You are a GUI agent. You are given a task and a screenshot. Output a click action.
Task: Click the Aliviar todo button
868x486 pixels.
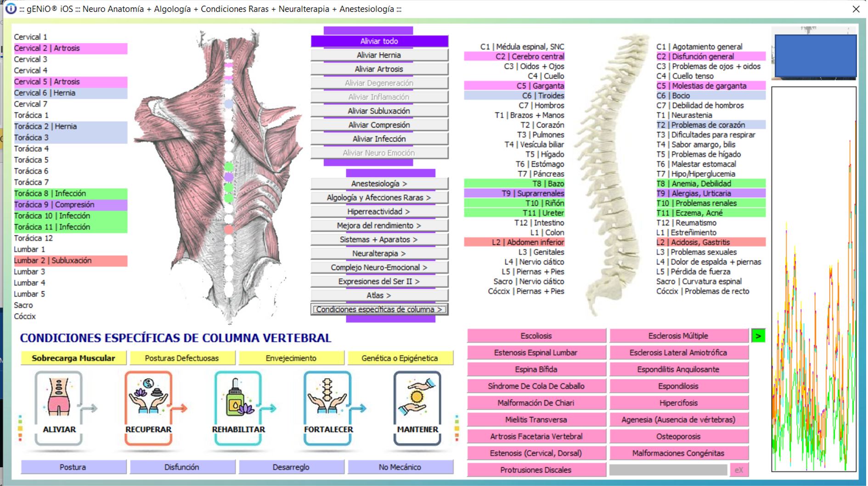pos(379,41)
